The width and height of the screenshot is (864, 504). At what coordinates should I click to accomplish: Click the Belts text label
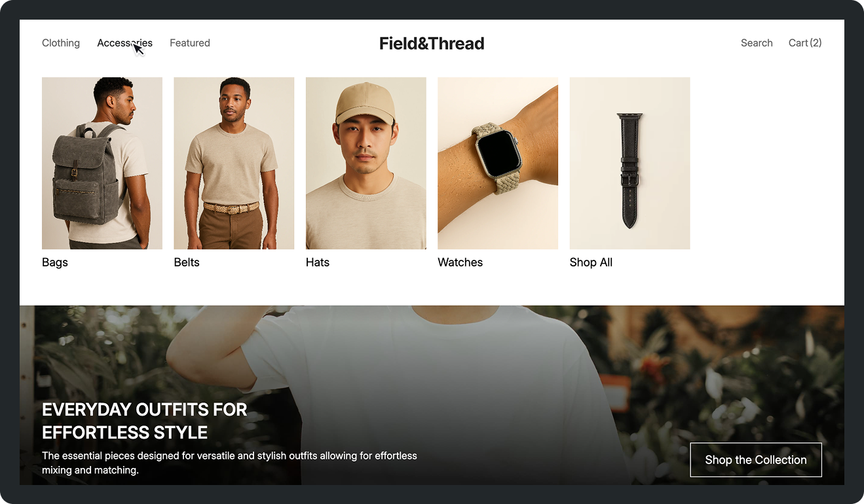click(187, 262)
